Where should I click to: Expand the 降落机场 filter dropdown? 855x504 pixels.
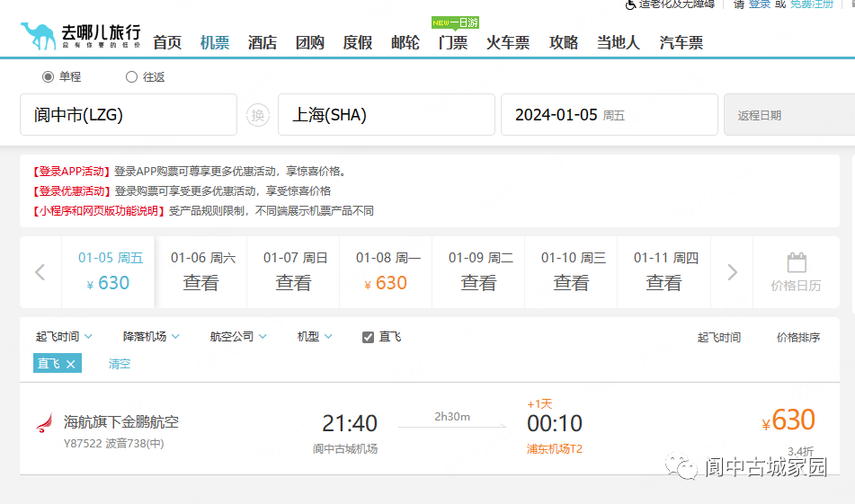[151, 337]
